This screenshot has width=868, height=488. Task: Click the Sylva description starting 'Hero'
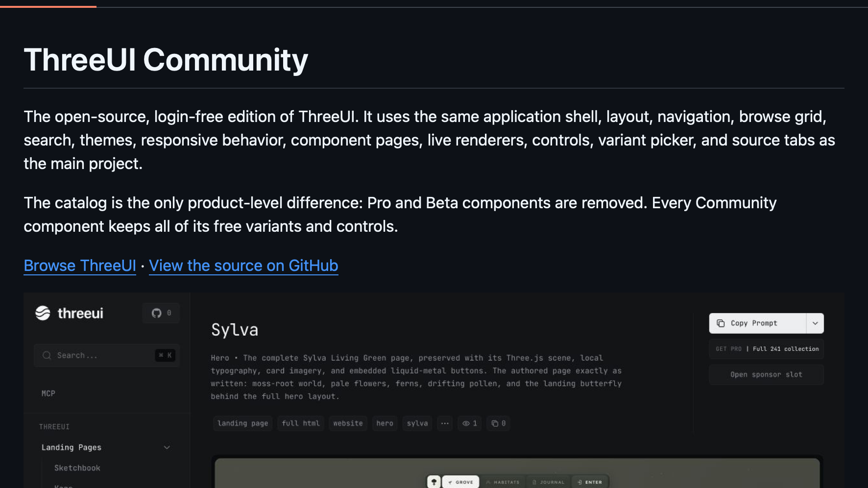(x=416, y=377)
